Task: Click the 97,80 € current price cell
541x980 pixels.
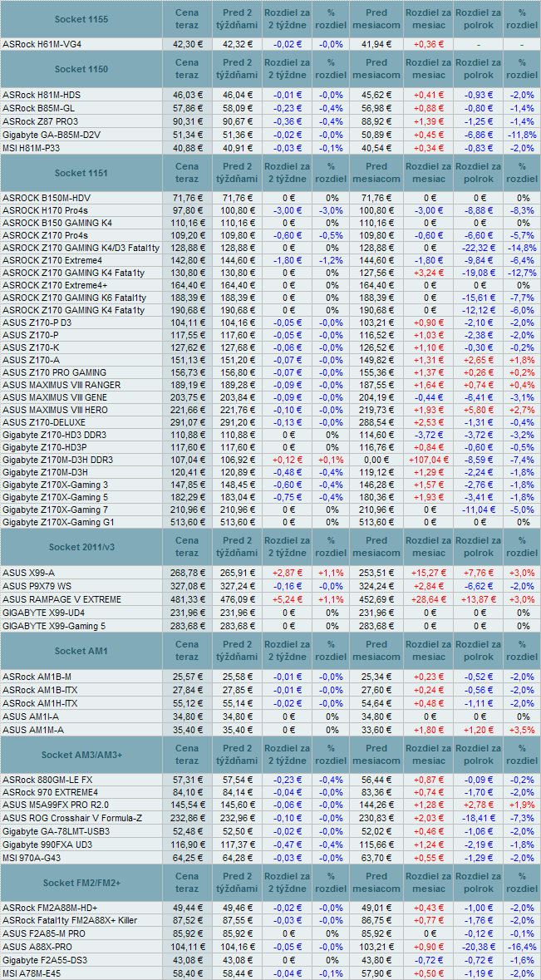Action: [x=188, y=210]
